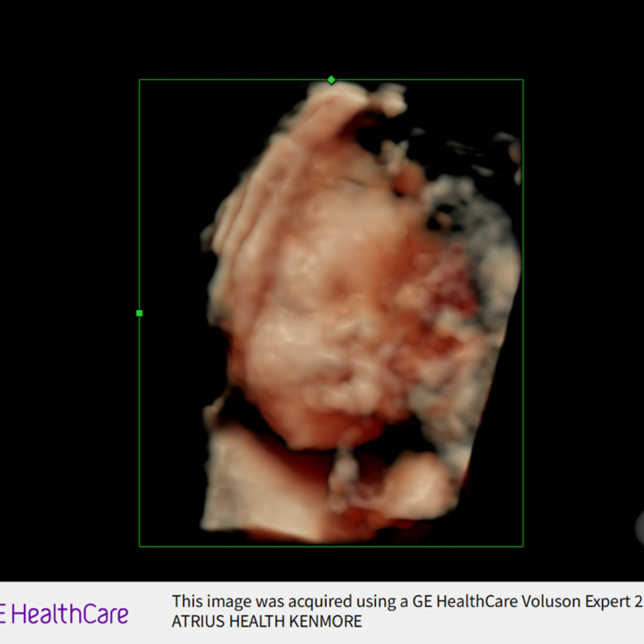The width and height of the screenshot is (644, 644).
Task: Click the top-right corner of green ROI box
Action: (523, 80)
